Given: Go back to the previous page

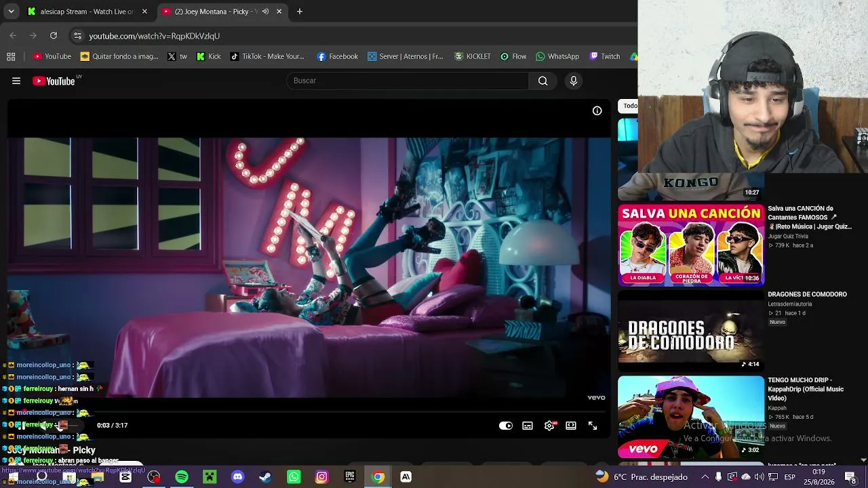Looking at the screenshot, I should 13,35.
